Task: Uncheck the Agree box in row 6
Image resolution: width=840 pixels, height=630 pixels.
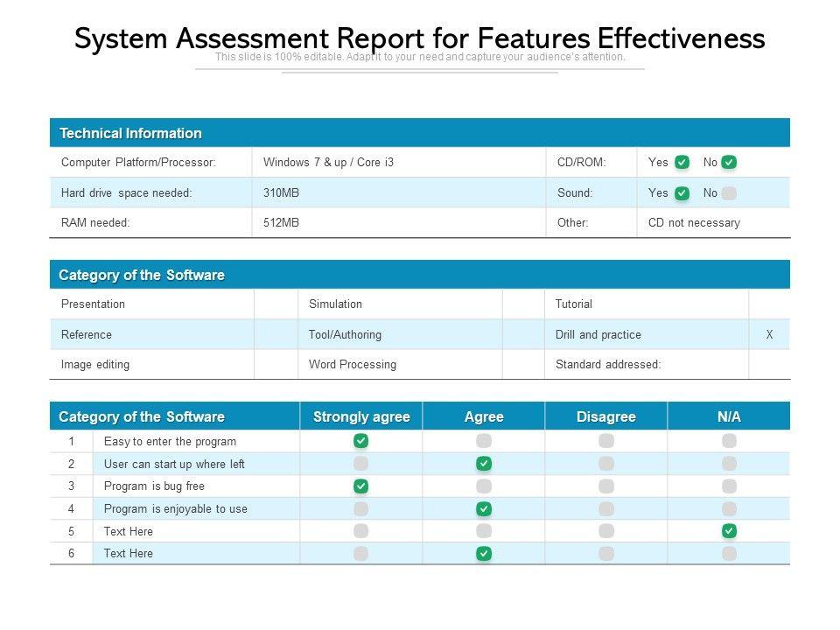Action: pos(484,553)
